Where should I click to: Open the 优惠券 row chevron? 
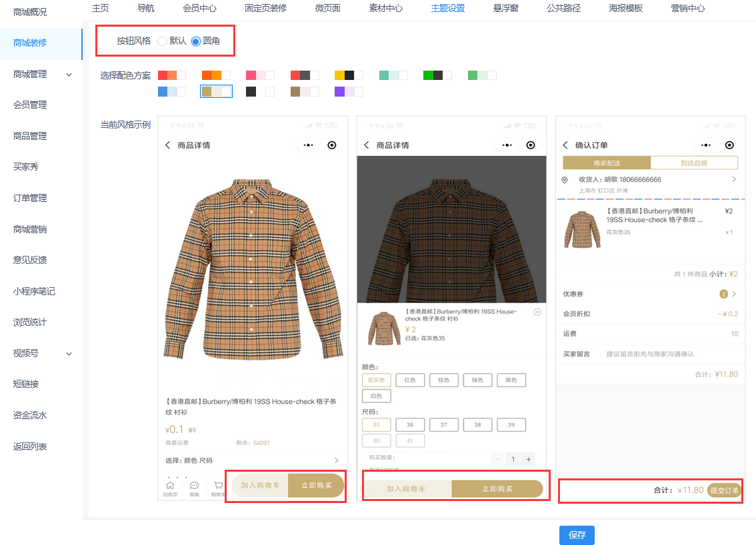coord(734,294)
